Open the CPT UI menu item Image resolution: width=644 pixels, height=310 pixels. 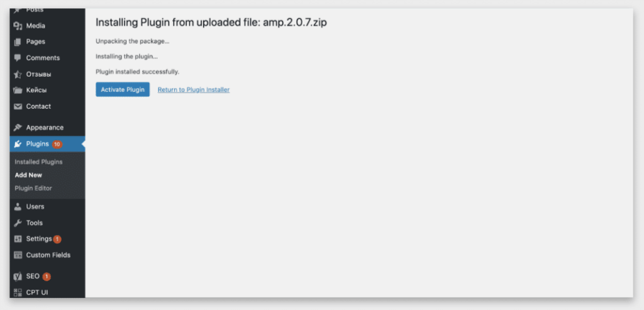tap(36, 292)
